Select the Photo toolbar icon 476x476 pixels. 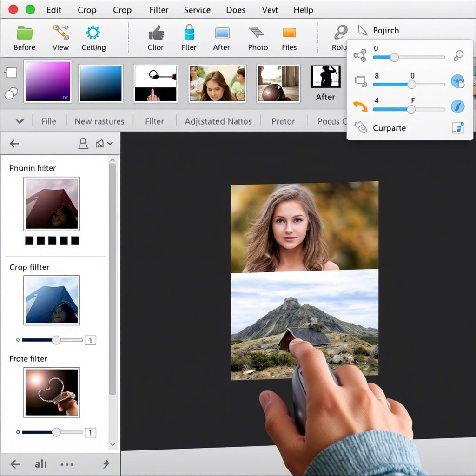point(257,33)
